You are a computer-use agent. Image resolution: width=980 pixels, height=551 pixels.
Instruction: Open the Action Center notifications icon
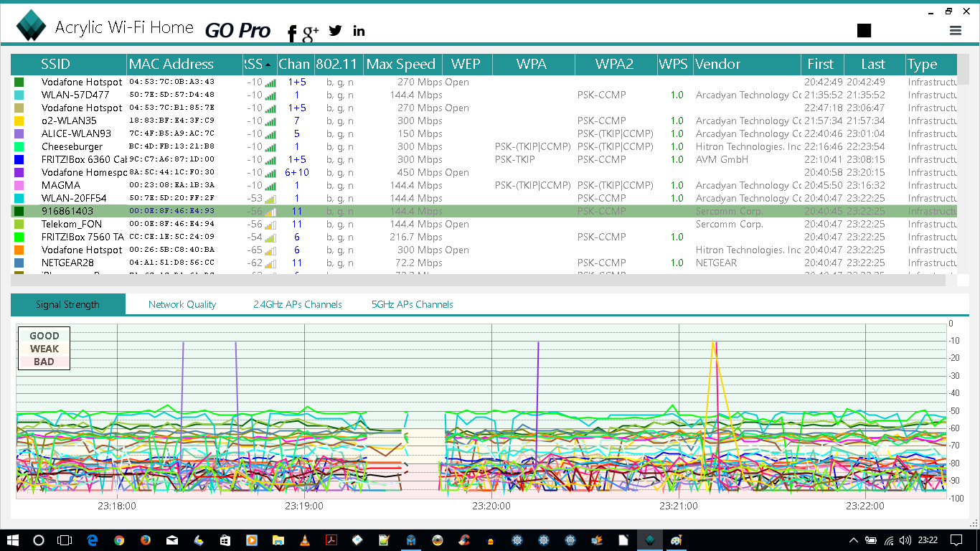(x=956, y=540)
